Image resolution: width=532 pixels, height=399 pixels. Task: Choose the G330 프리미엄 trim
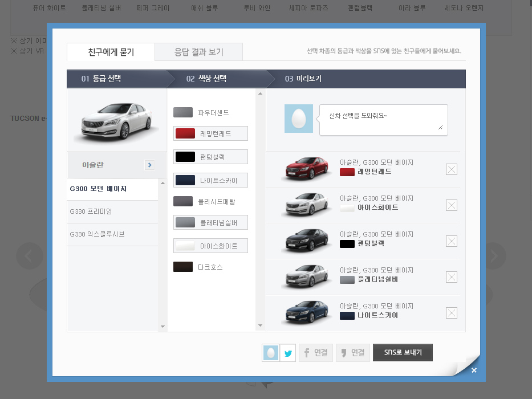point(112,211)
